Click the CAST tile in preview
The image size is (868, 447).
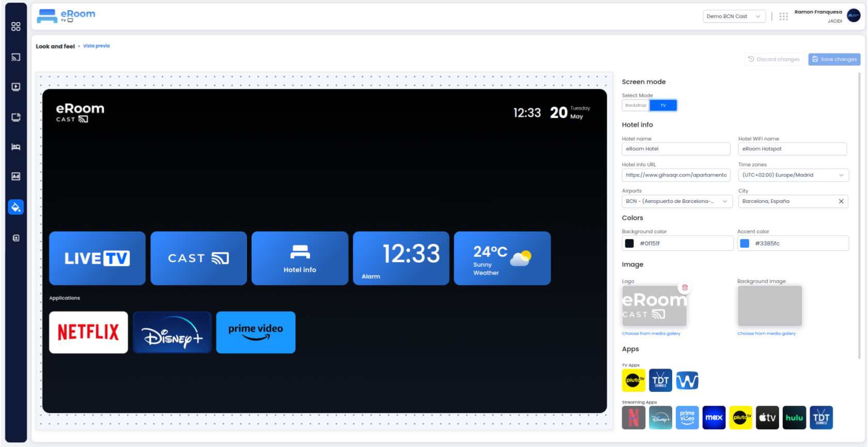tap(198, 258)
